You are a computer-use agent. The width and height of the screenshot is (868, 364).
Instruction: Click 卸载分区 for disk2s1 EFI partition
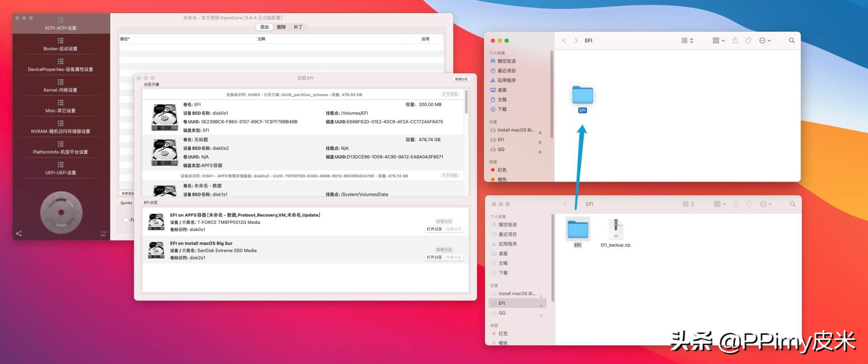[x=444, y=250]
